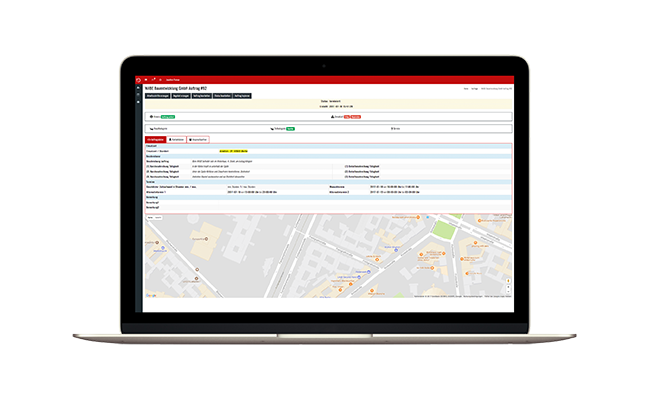
Task: Click the blue marker at the map's top
Action: 428,217
